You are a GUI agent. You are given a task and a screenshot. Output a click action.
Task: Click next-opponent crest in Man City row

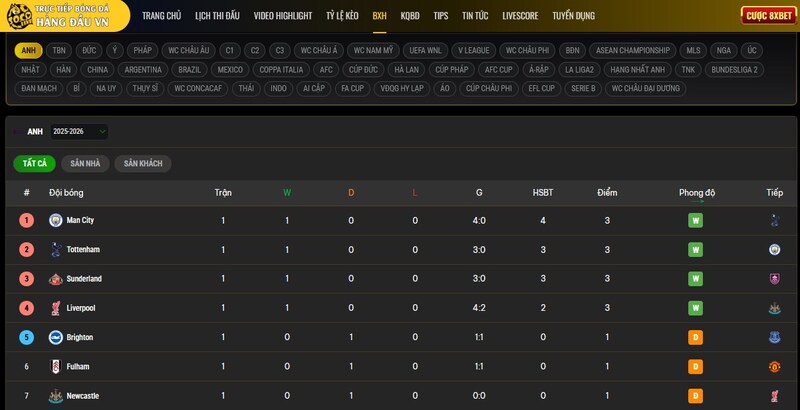pos(774,220)
